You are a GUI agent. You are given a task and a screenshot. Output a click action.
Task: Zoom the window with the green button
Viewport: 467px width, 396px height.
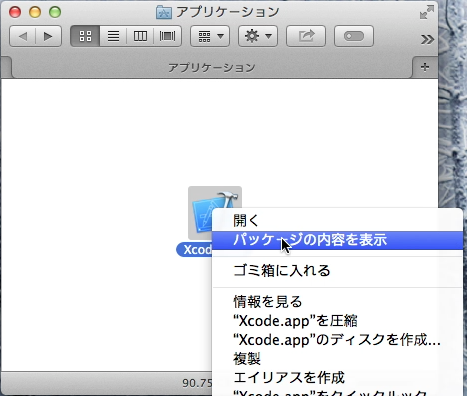[55, 12]
